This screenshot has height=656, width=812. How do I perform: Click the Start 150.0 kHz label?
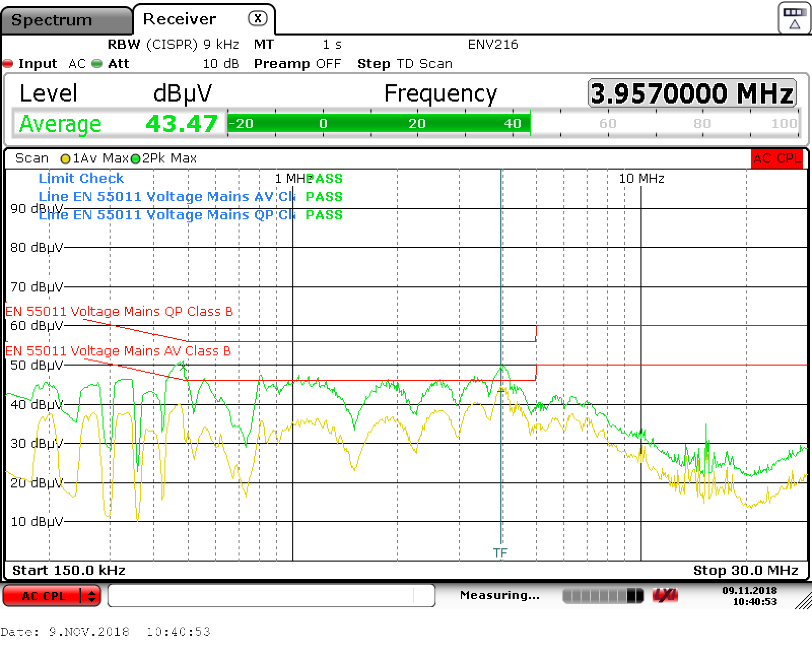click(69, 570)
